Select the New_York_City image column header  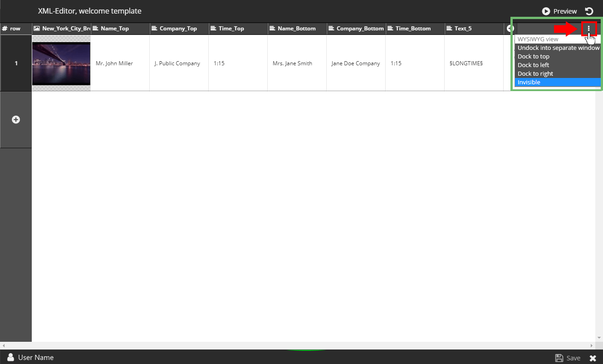[61, 29]
